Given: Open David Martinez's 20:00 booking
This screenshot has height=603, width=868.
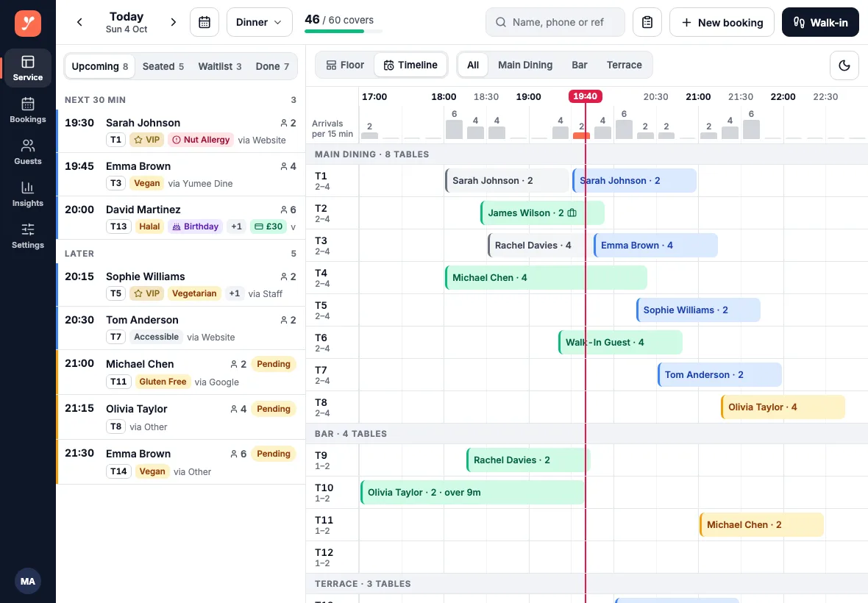Looking at the screenshot, I should coord(181,218).
